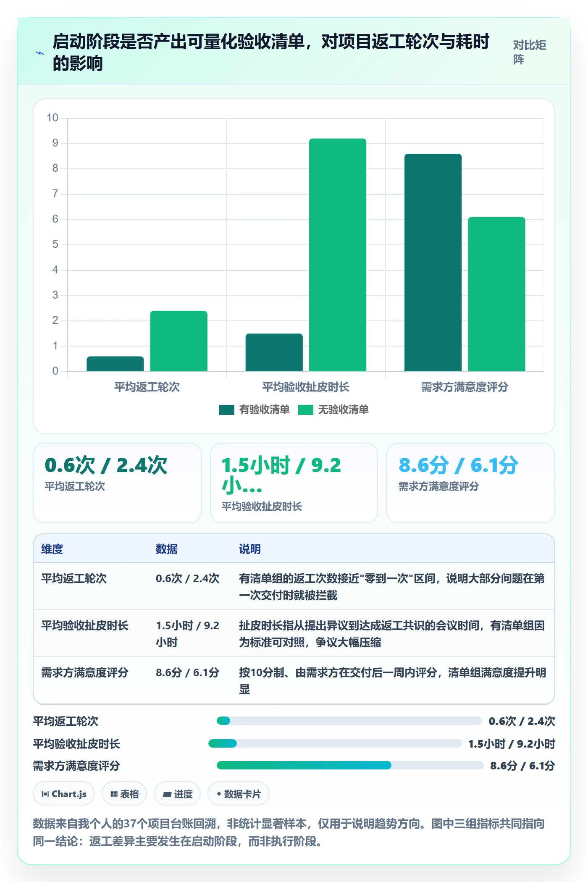Click the Chart.js tag chip
Image resolution: width=588 pixels, height=882 pixels.
coord(64,794)
